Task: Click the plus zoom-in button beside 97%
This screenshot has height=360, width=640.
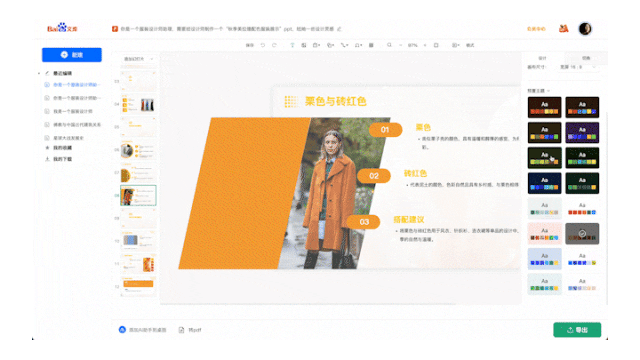Action: pyautogui.click(x=425, y=45)
